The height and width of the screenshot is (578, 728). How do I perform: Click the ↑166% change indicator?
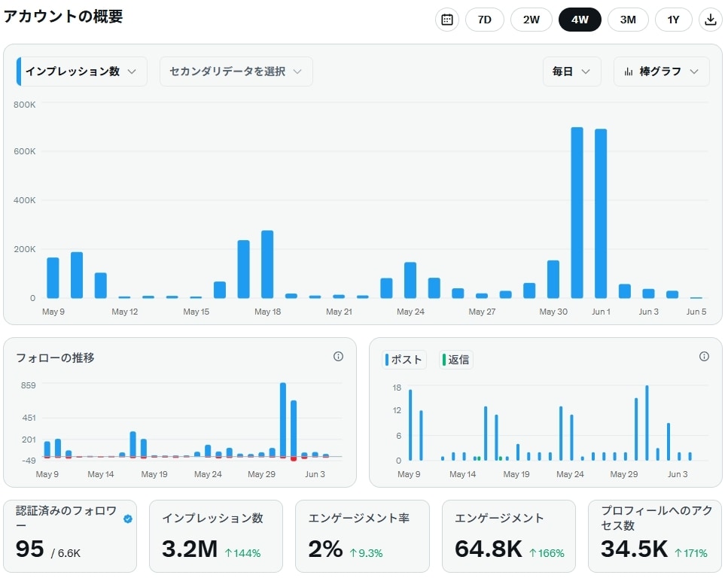click(547, 553)
